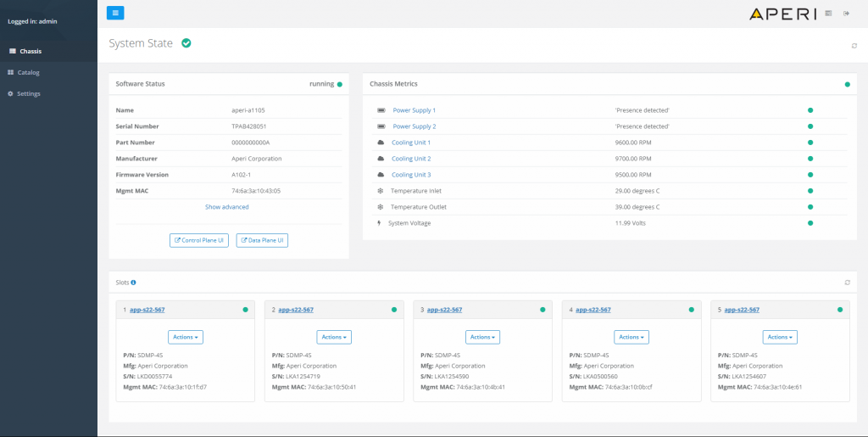The height and width of the screenshot is (437, 868).
Task: Click the System Voltage bolt icon
Action: pyautogui.click(x=379, y=223)
